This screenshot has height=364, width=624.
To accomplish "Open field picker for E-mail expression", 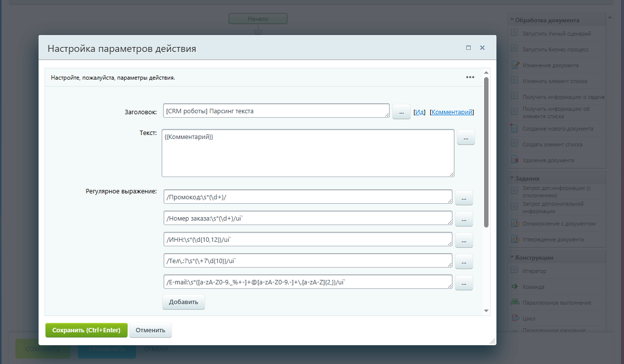I will 463,282.
